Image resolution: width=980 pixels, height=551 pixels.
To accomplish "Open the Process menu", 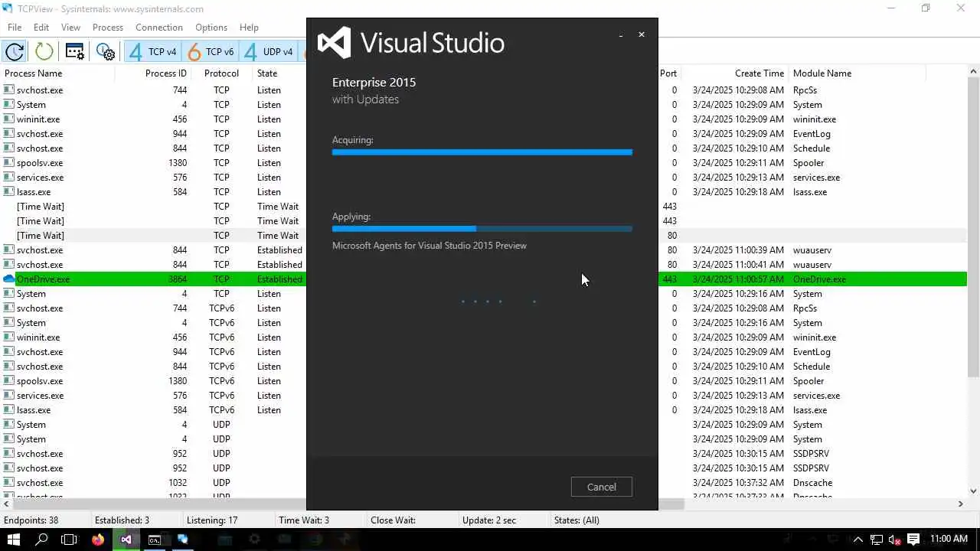I will pos(108,27).
